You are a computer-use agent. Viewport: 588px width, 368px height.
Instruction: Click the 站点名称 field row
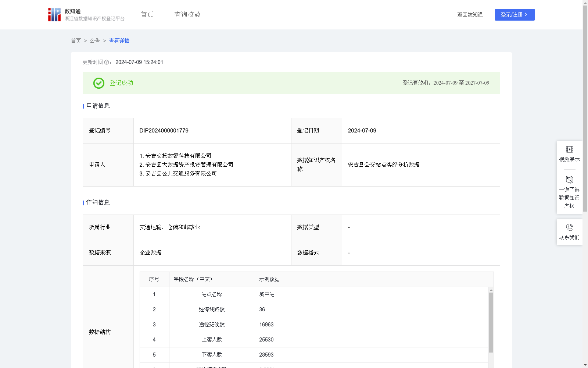point(314,294)
